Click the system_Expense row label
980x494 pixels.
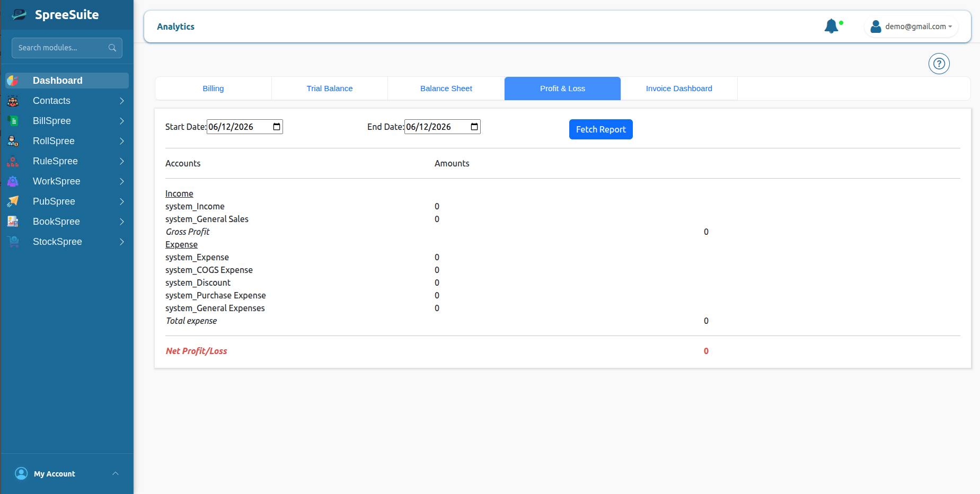pyautogui.click(x=197, y=257)
